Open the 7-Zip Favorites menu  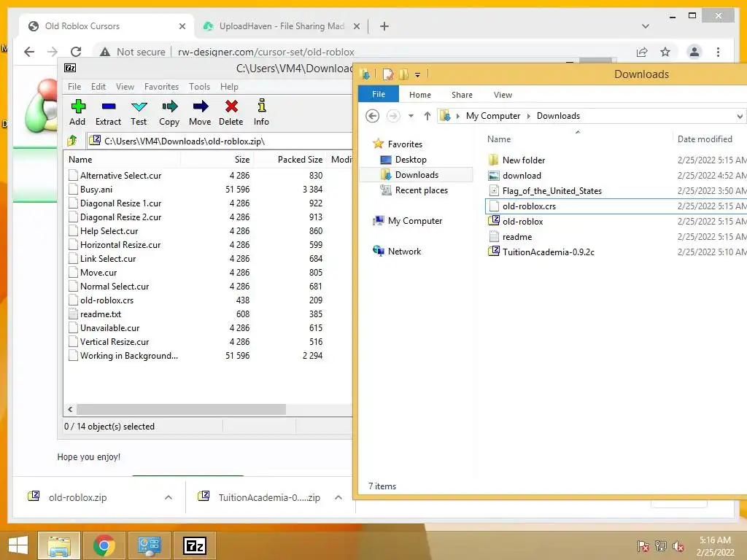161,87
